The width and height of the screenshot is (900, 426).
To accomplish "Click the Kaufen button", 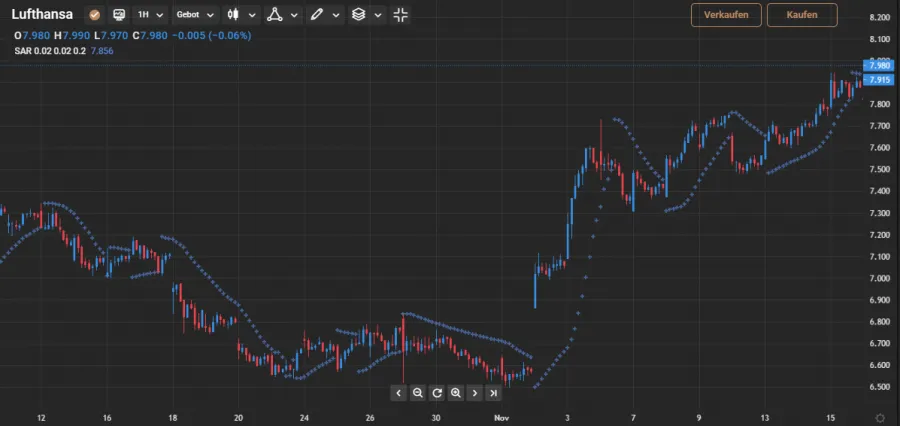I will coord(802,15).
